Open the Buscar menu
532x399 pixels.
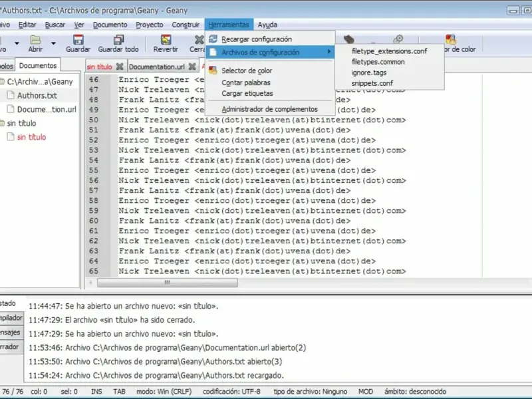pos(55,25)
